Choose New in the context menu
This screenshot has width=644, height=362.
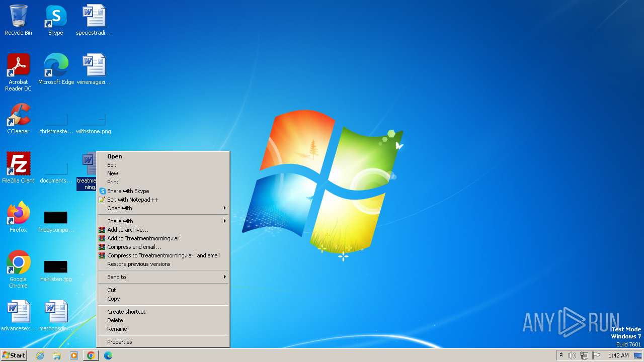coord(164,173)
